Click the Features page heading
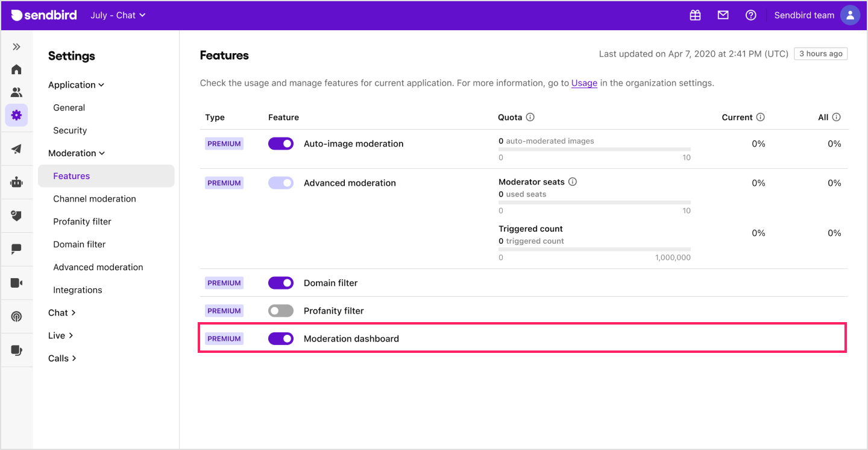The image size is (868, 450). (224, 55)
